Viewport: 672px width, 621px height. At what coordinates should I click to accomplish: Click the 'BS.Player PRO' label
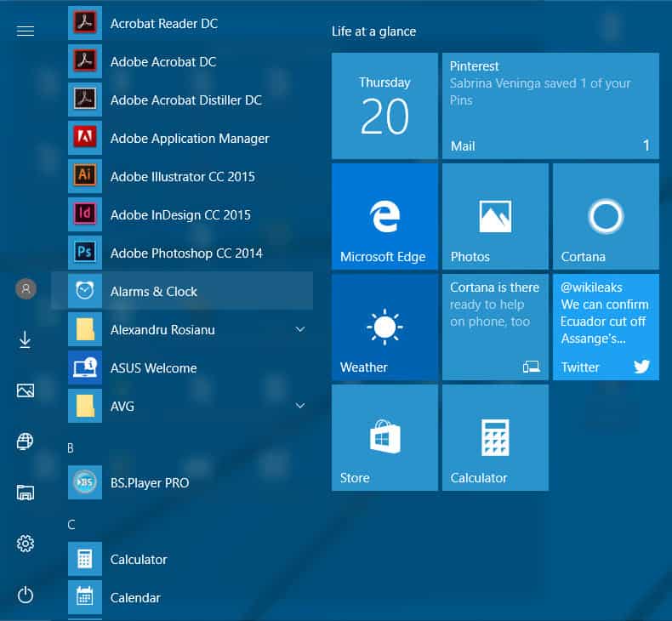click(x=150, y=483)
